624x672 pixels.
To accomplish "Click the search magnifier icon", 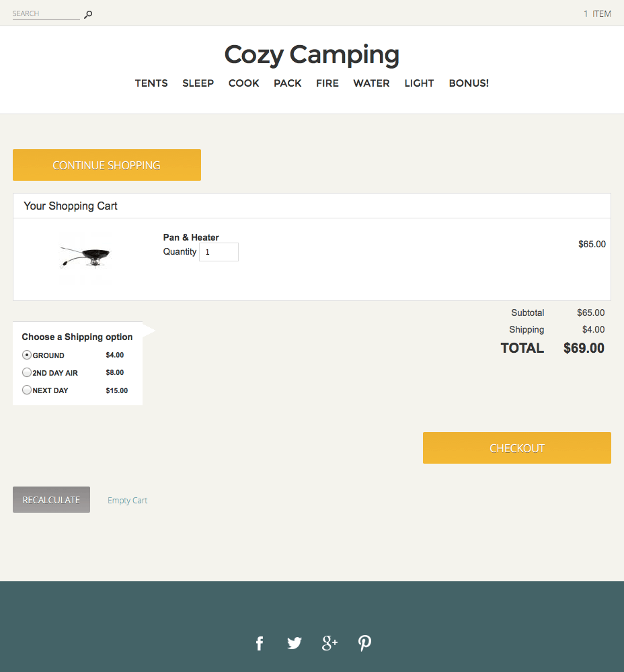I will 88,14.
